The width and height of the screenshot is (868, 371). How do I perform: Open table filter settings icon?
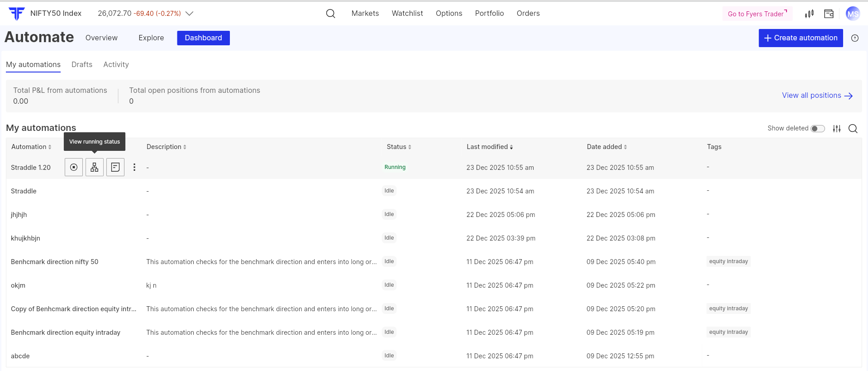coord(837,129)
